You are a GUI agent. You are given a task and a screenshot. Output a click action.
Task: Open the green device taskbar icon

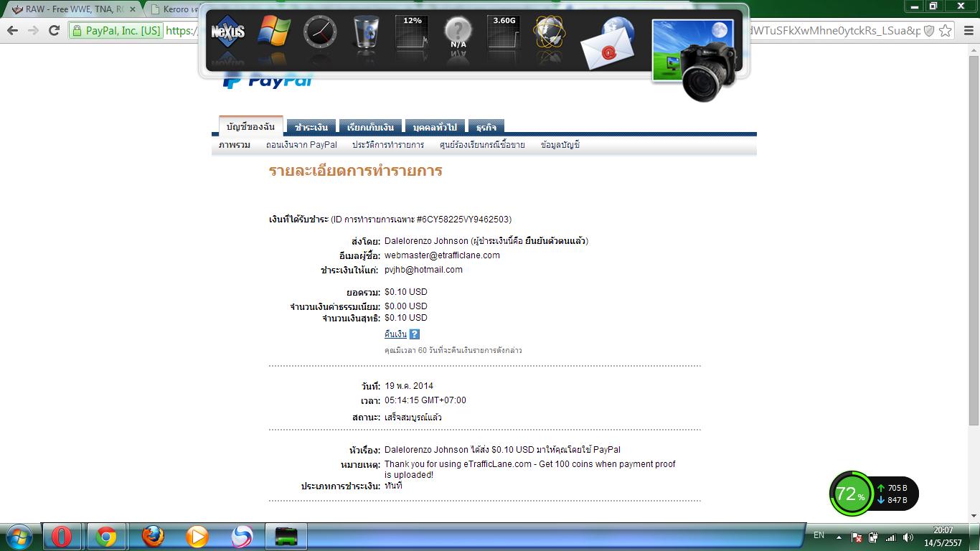click(286, 537)
